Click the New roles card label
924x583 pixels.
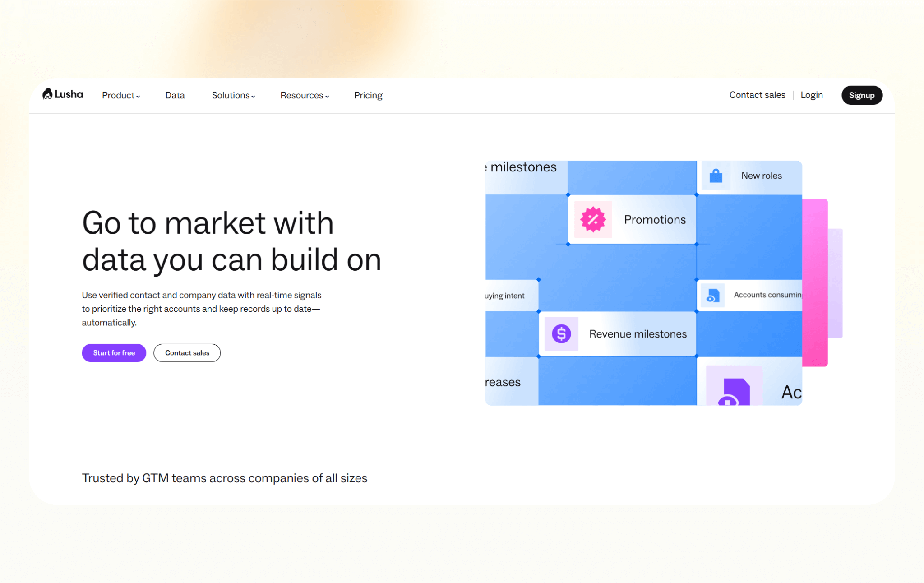pyautogui.click(x=761, y=176)
